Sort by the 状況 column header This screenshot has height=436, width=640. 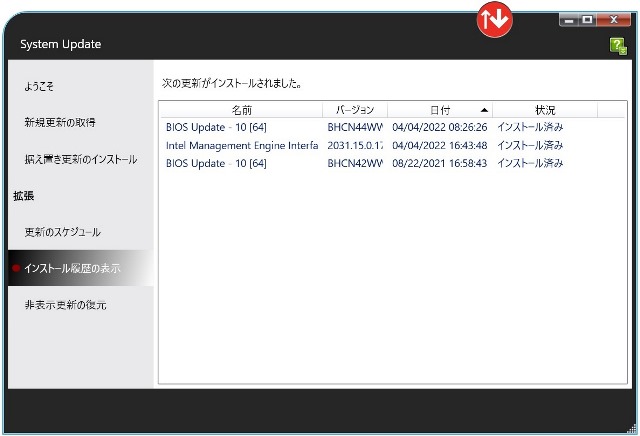pos(545,110)
